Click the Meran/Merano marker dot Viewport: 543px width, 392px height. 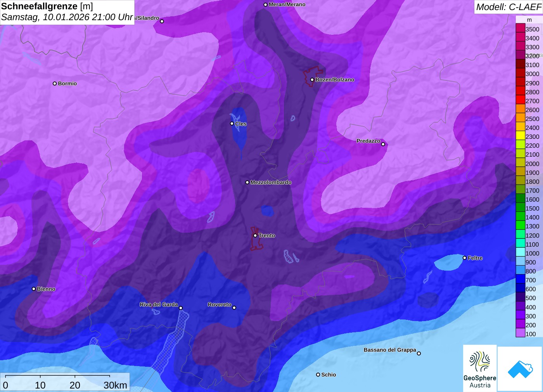pos(266,5)
